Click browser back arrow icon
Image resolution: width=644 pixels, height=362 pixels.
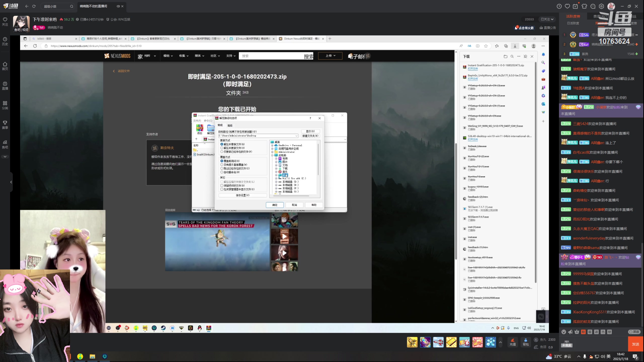point(26,46)
